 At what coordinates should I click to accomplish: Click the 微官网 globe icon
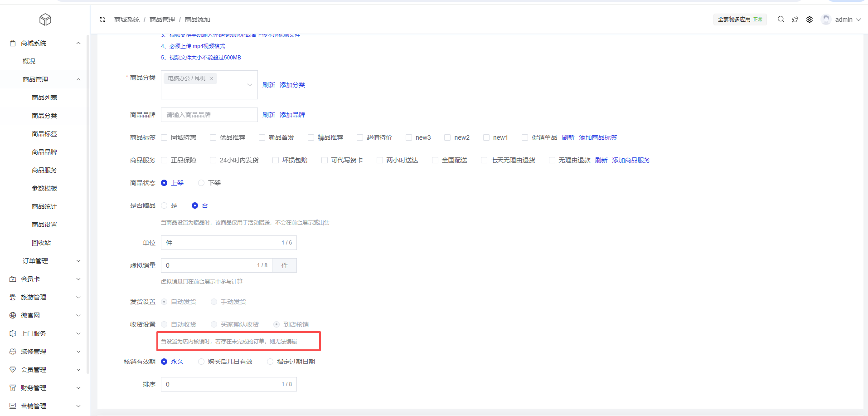click(x=13, y=315)
